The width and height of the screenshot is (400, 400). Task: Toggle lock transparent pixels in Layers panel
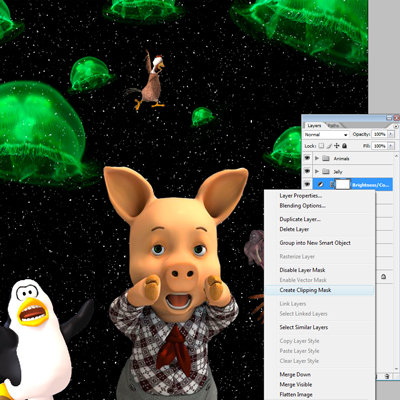(x=321, y=146)
